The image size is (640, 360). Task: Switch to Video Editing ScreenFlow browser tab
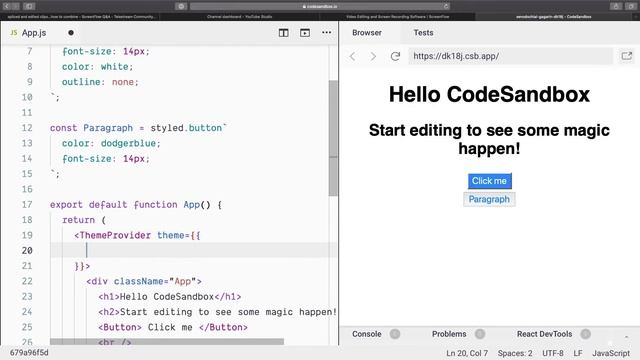pyautogui.click(x=398, y=17)
